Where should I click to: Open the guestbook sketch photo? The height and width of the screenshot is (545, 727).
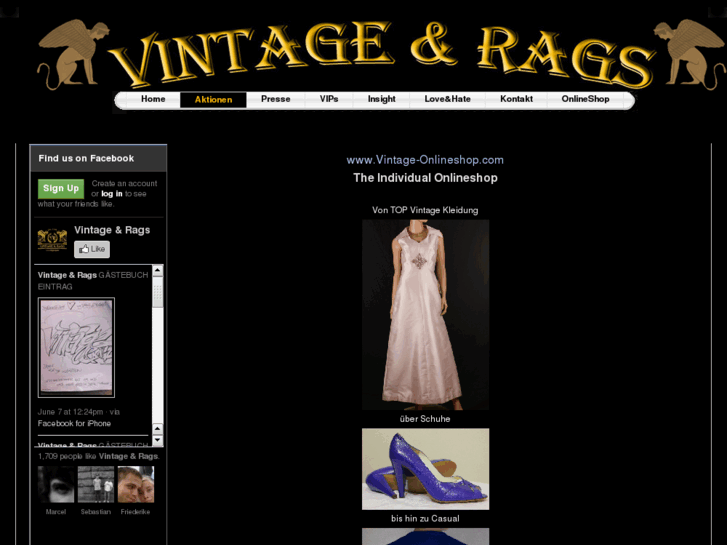coord(76,347)
